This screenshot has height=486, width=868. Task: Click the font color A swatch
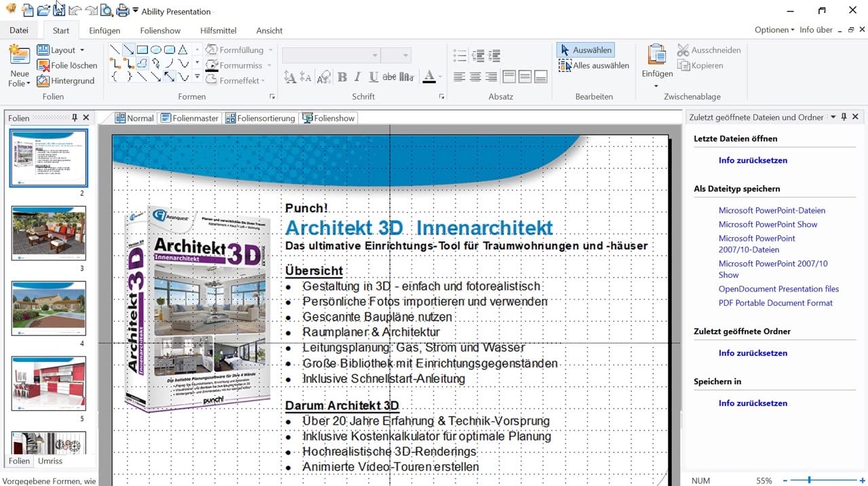tap(429, 77)
